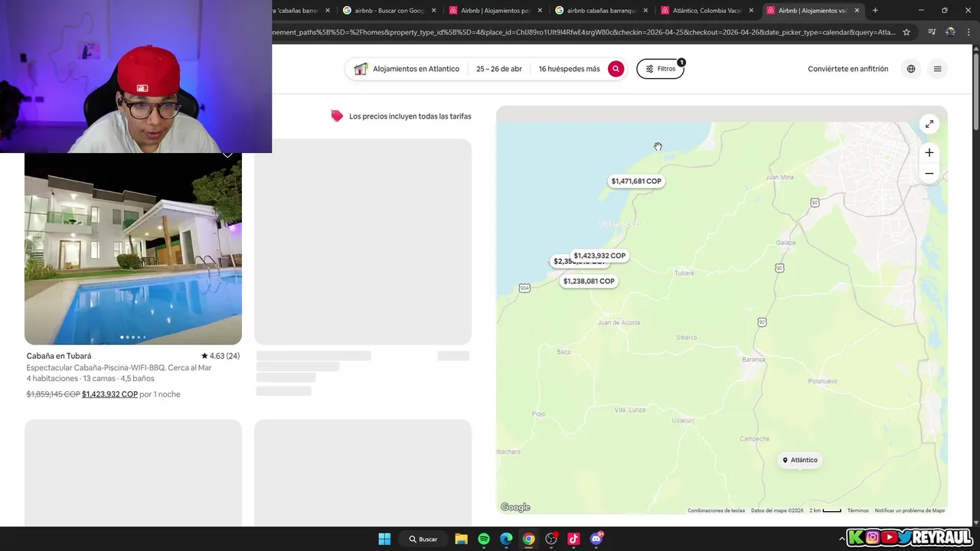Click the Atlántico location pin on map

pyautogui.click(x=799, y=460)
